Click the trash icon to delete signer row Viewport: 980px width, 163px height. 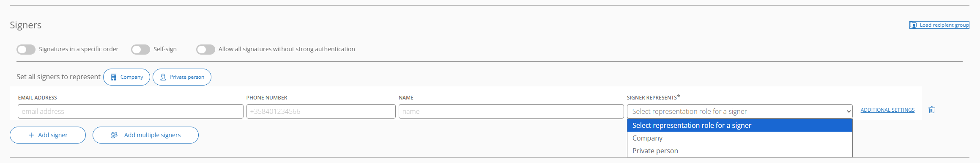[x=931, y=110]
